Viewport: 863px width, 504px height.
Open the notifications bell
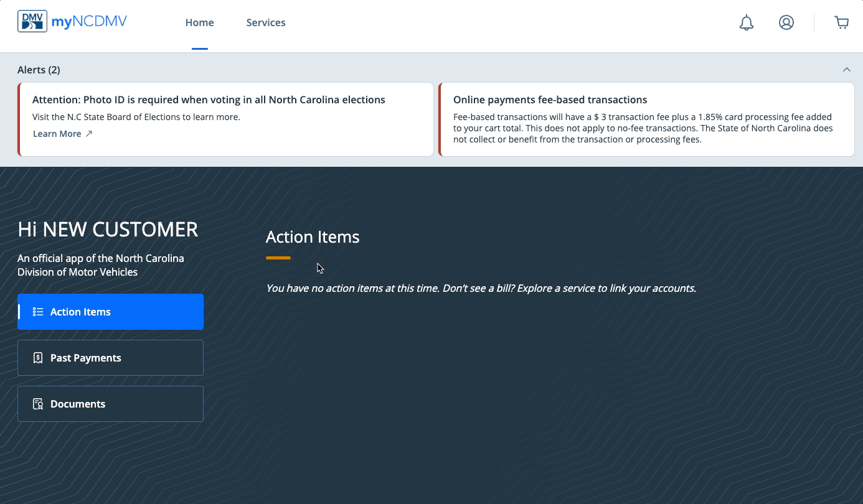click(x=746, y=23)
